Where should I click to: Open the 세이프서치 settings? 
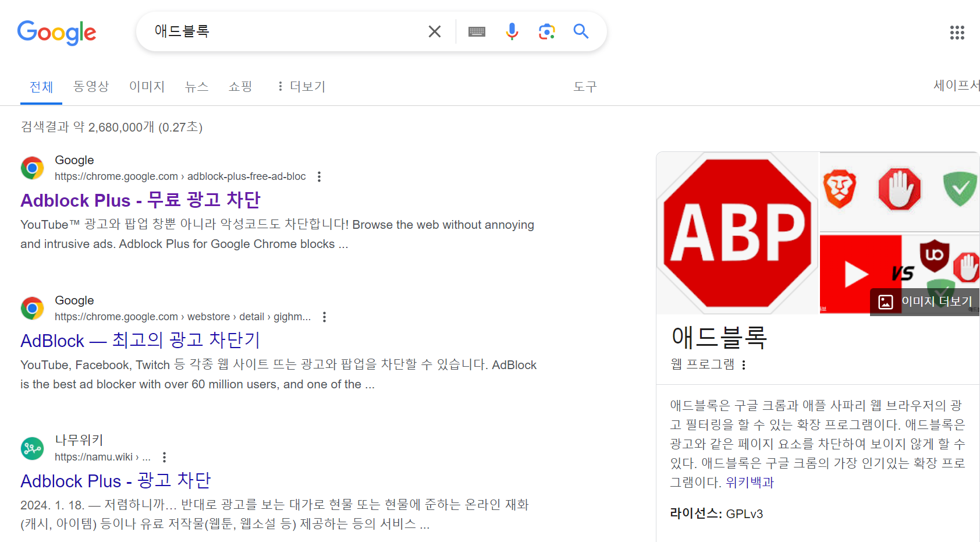tap(957, 85)
